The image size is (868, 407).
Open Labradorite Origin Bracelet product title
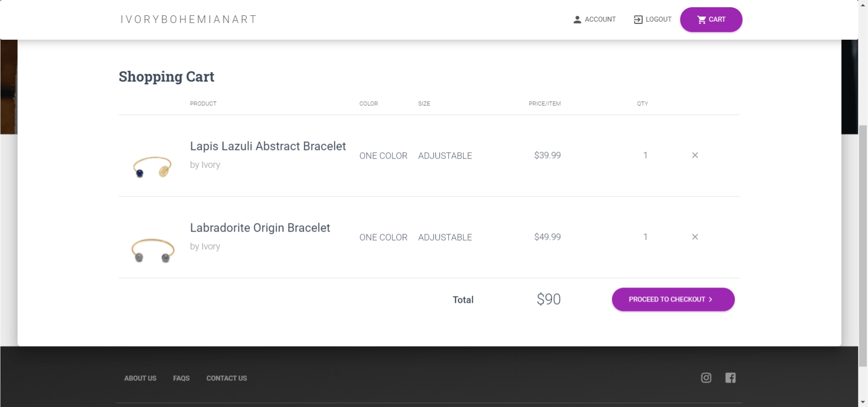point(260,228)
